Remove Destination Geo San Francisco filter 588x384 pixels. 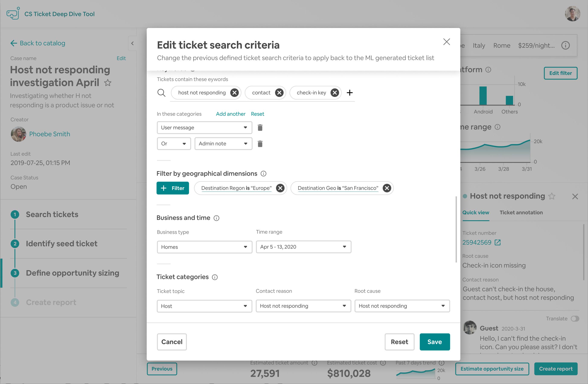click(x=387, y=188)
